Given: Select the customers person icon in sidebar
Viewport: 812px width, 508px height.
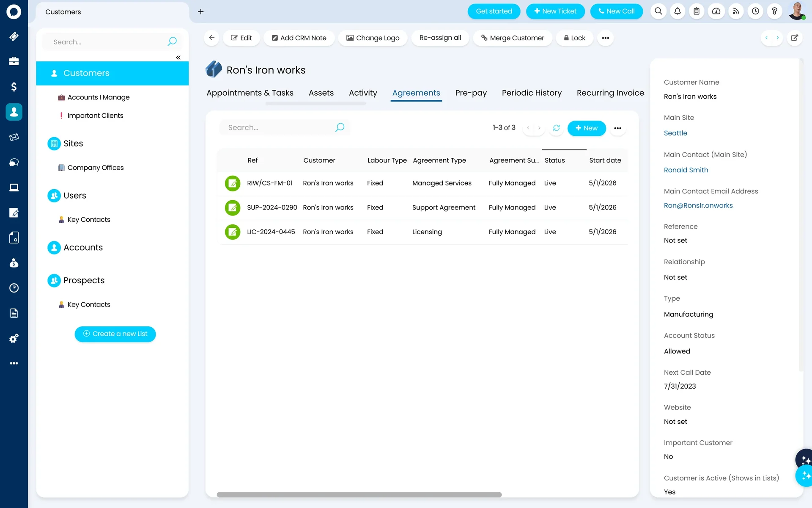Looking at the screenshot, I should (x=14, y=112).
